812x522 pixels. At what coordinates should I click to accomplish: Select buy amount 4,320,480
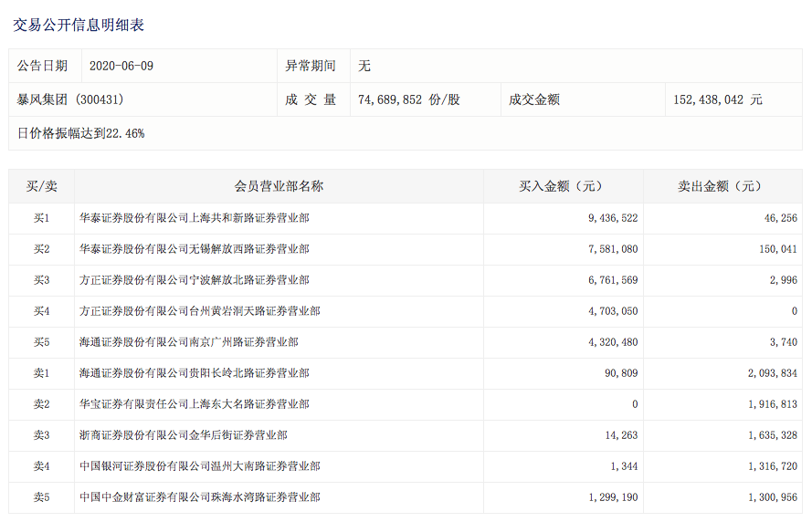point(613,342)
